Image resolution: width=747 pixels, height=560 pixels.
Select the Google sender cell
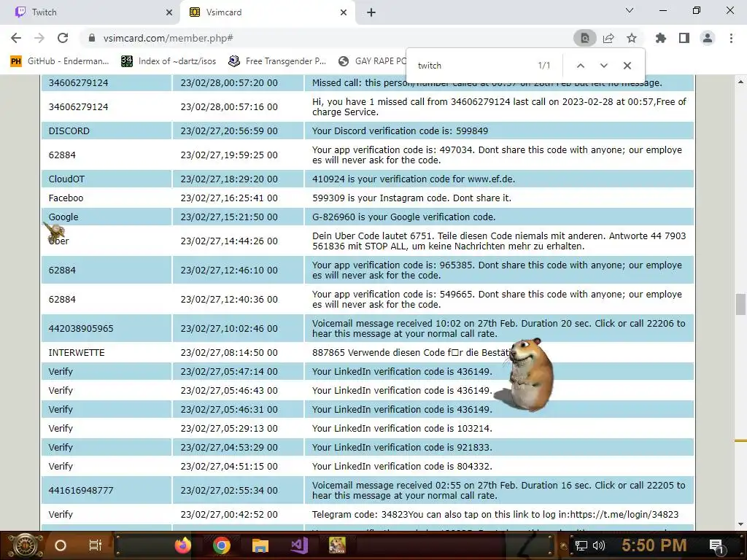pos(107,217)
